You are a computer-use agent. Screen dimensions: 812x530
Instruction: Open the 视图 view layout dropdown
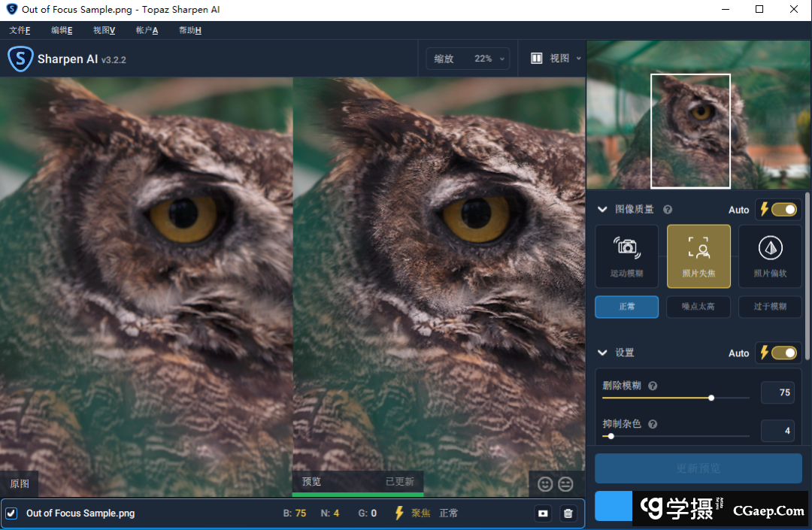point(557,59)
